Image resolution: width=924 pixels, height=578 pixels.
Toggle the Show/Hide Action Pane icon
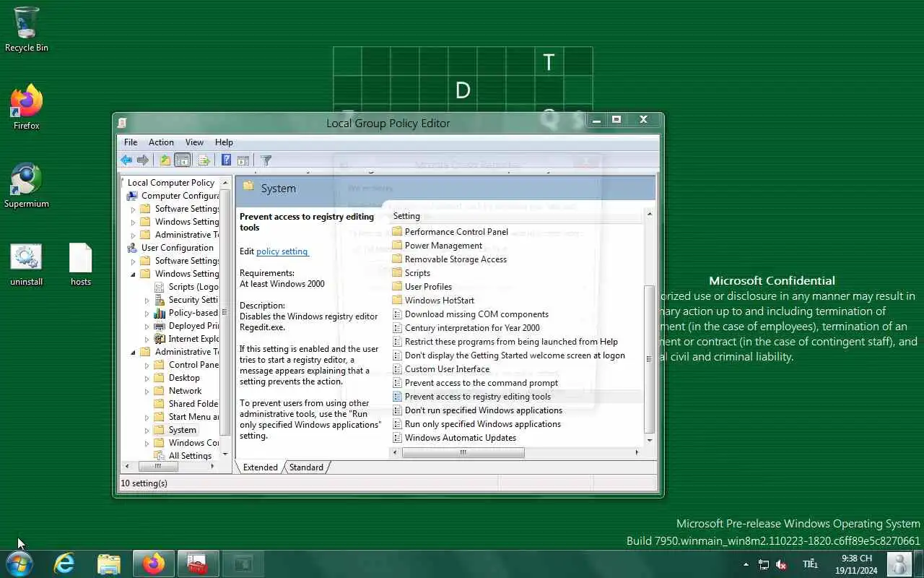243,160
